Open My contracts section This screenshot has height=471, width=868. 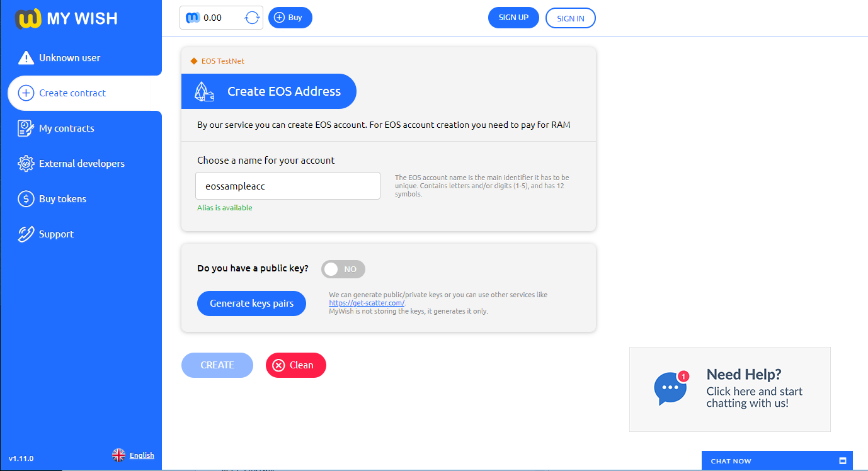(81, 128)
